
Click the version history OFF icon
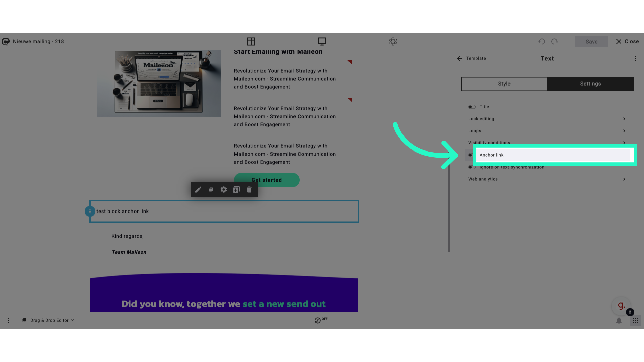coord(321,320)
